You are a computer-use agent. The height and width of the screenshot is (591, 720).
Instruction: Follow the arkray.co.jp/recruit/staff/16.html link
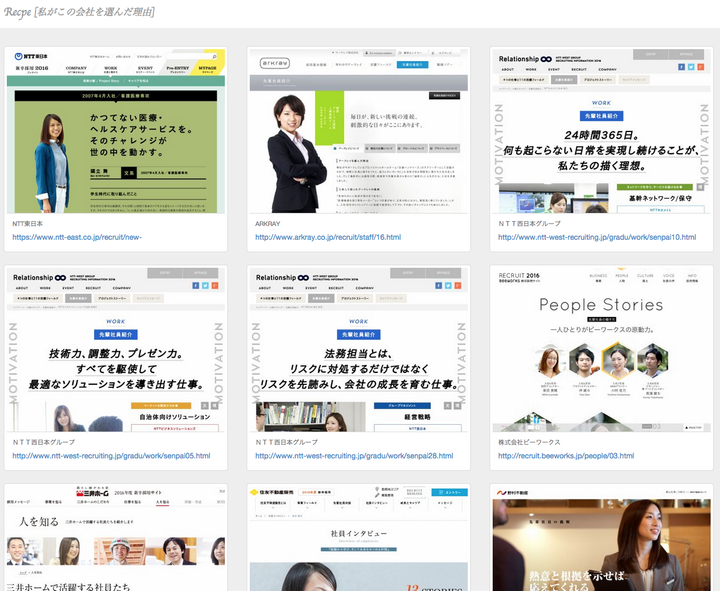coord(328,237)
